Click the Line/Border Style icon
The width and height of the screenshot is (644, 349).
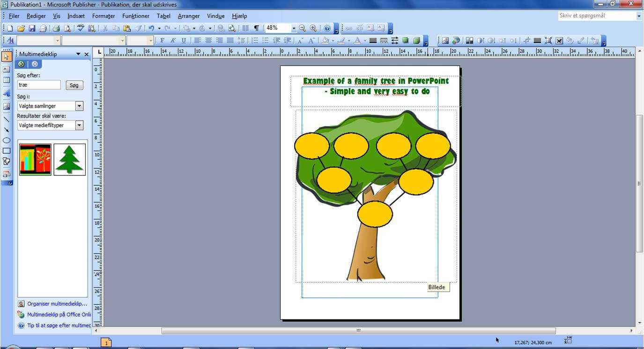point(373,41)
